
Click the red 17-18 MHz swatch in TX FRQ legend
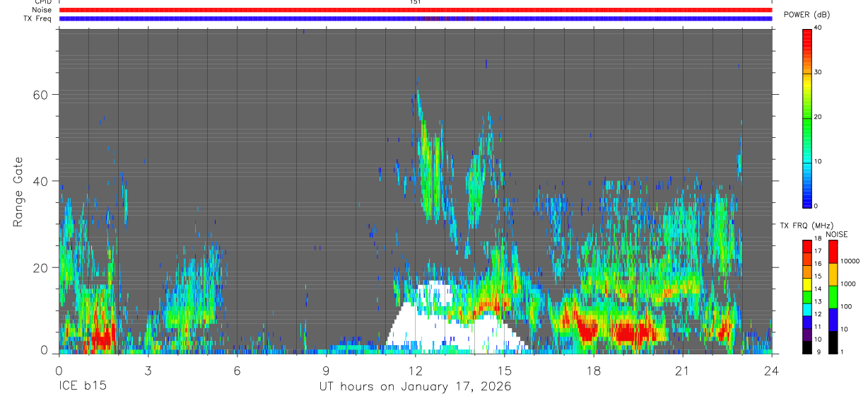pos(807,247)
